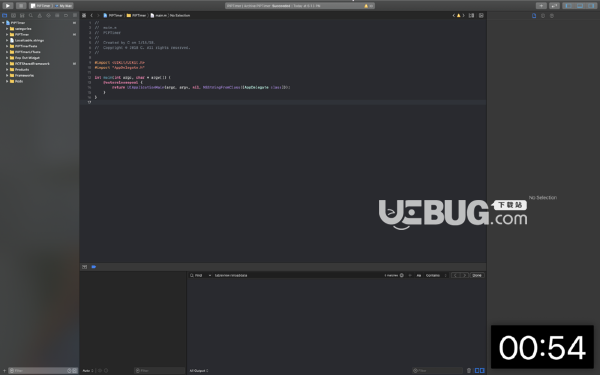Click the PiPTimer folder breadcrumb

tap(136, 15)
